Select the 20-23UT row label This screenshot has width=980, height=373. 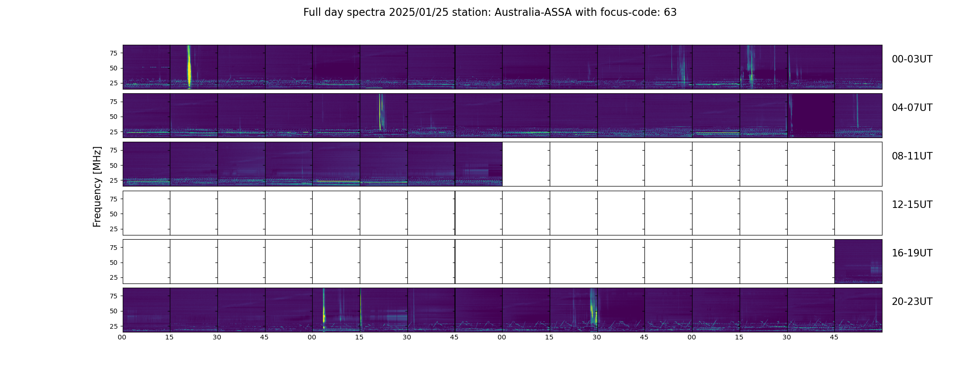(x=912, y=302)
